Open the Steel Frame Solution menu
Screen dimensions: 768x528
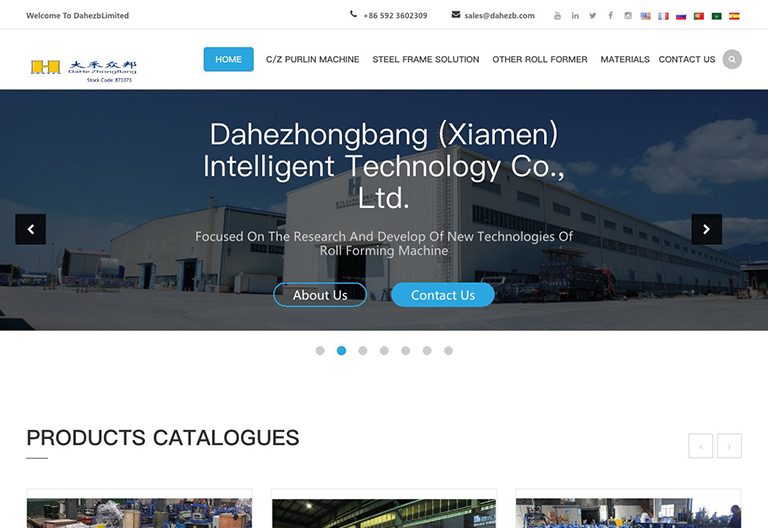pos(426,59)
